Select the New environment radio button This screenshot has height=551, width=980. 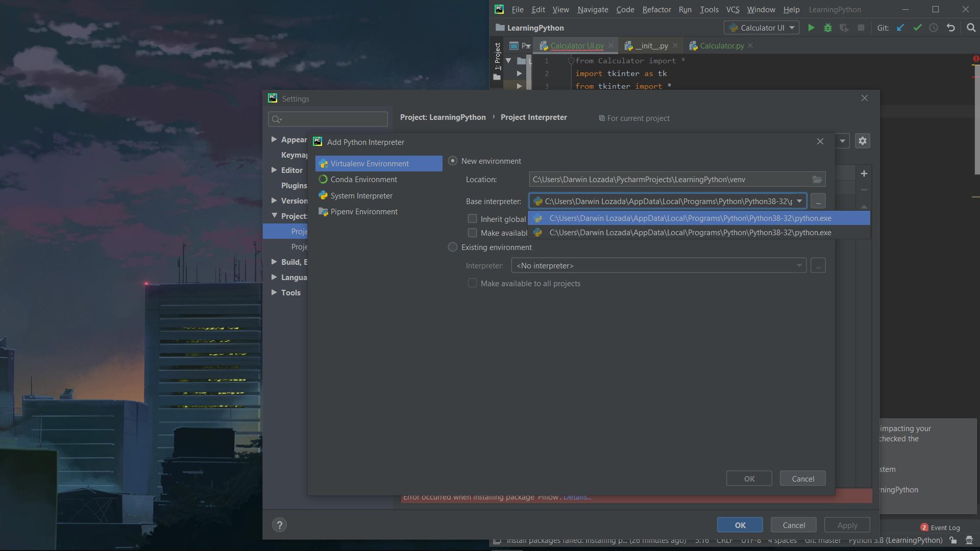pos(453,161)
